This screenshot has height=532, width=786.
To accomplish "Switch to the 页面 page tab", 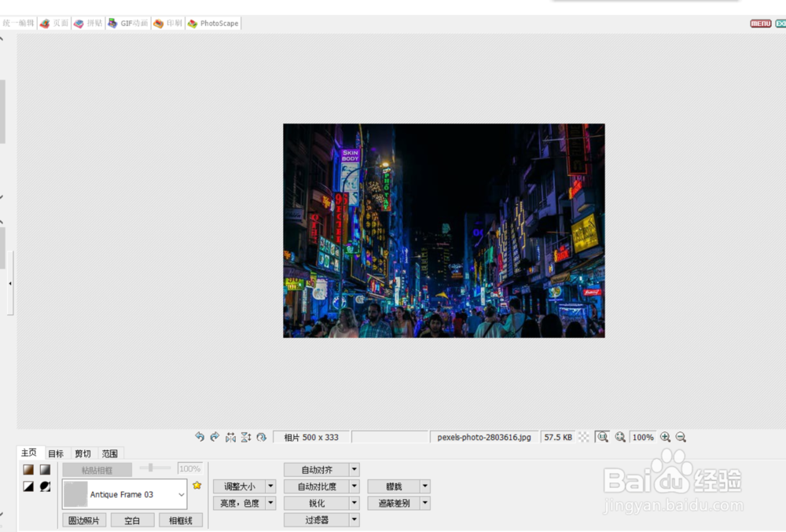I will click(54, 23).
